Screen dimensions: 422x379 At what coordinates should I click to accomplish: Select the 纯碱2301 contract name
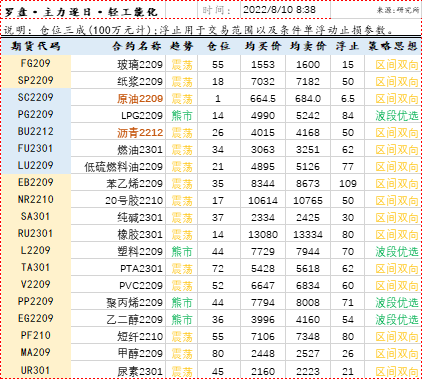(140, 218)
